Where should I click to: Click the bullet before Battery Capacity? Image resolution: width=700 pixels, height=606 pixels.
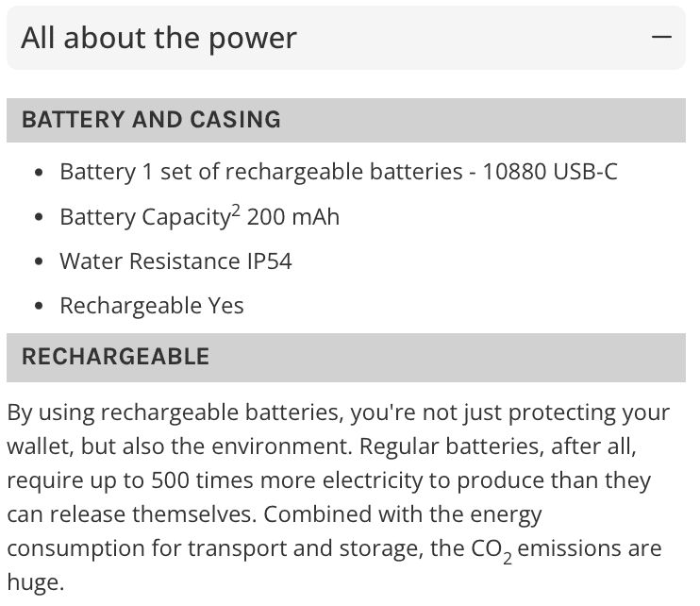click(39, 217)
